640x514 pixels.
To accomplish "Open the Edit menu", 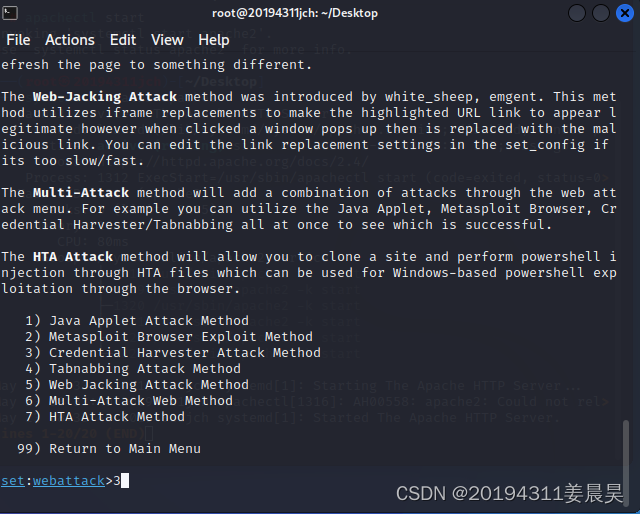I will 123,40.
